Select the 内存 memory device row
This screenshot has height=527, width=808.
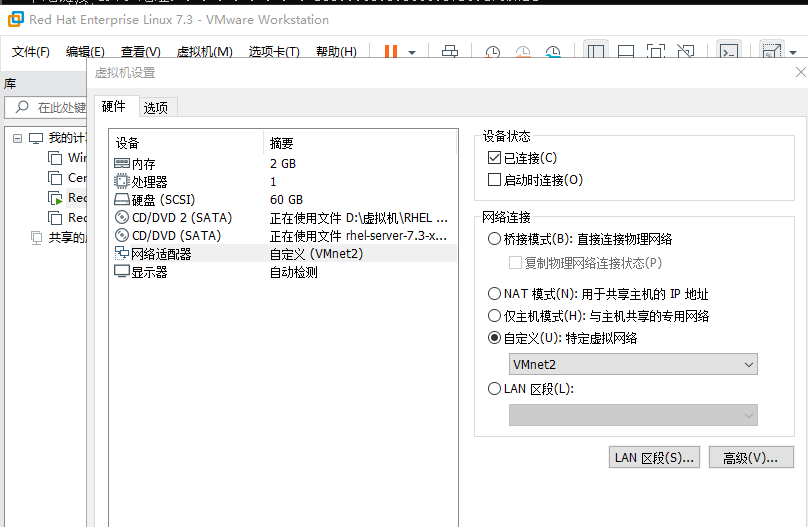click(x=282, y=164)
